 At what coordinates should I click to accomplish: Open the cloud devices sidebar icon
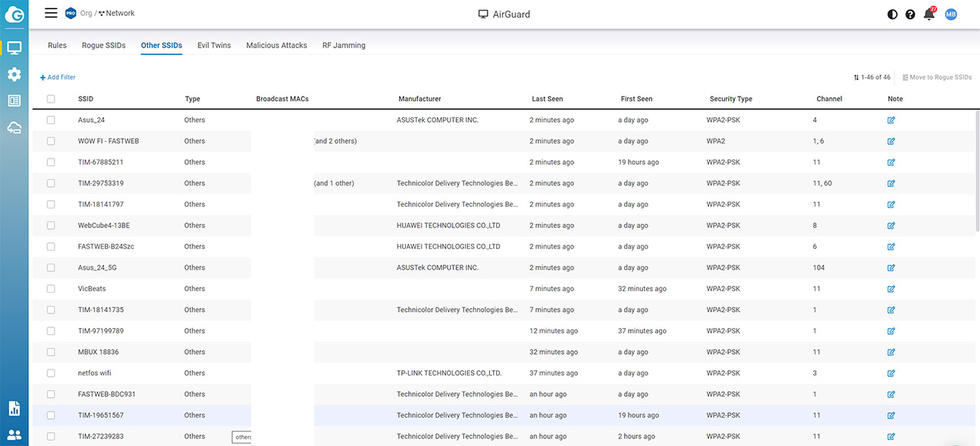15,127
